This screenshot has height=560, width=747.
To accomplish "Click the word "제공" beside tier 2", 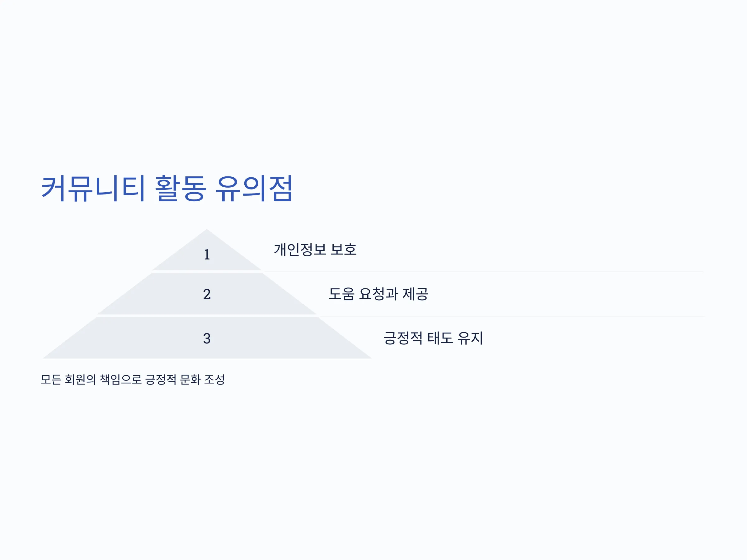I will point(416,294).
